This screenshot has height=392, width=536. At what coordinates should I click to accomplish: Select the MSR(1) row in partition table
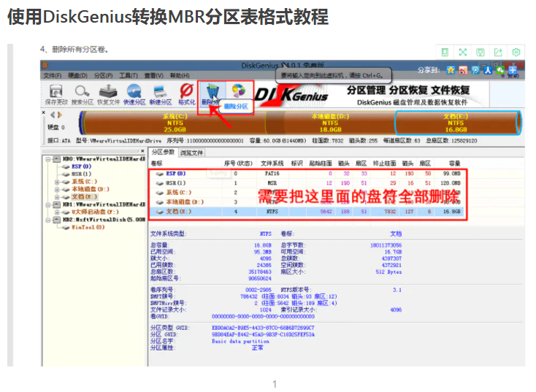[x=307, y=183]
